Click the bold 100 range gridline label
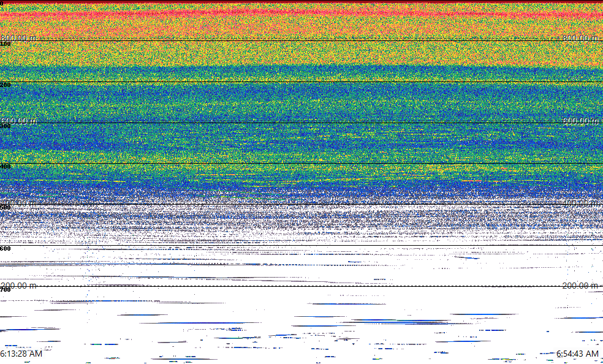Image resolution: width=603 pixels, height=364 pixels. tap(6, 44)
